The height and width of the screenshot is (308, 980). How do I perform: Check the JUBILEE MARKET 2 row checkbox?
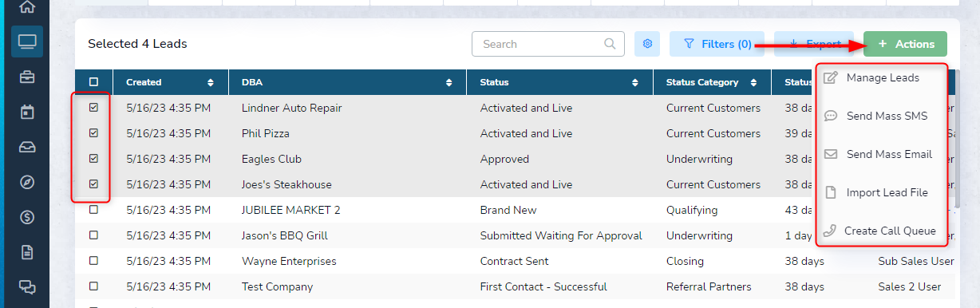93,210
